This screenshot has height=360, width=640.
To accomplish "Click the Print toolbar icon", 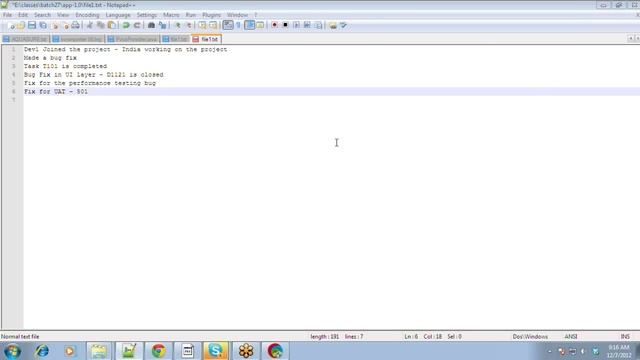I will coord(76,25).
